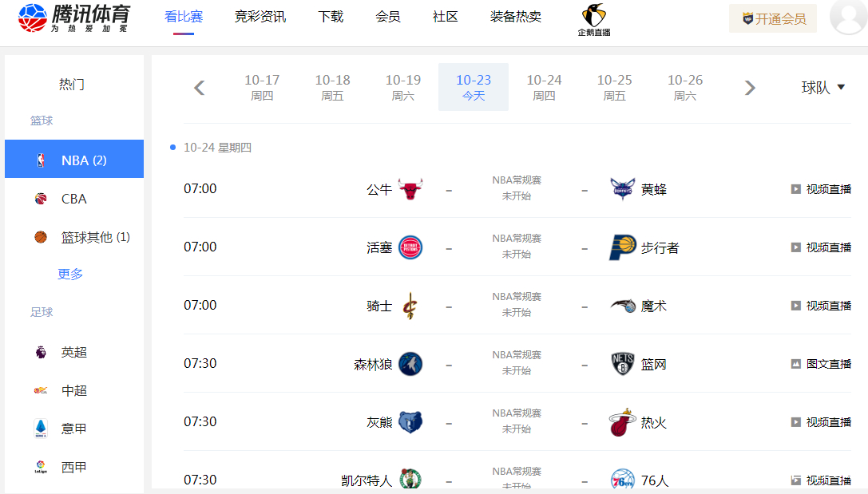Select the 10-17 周四 date tab

(x=262, y=88)
